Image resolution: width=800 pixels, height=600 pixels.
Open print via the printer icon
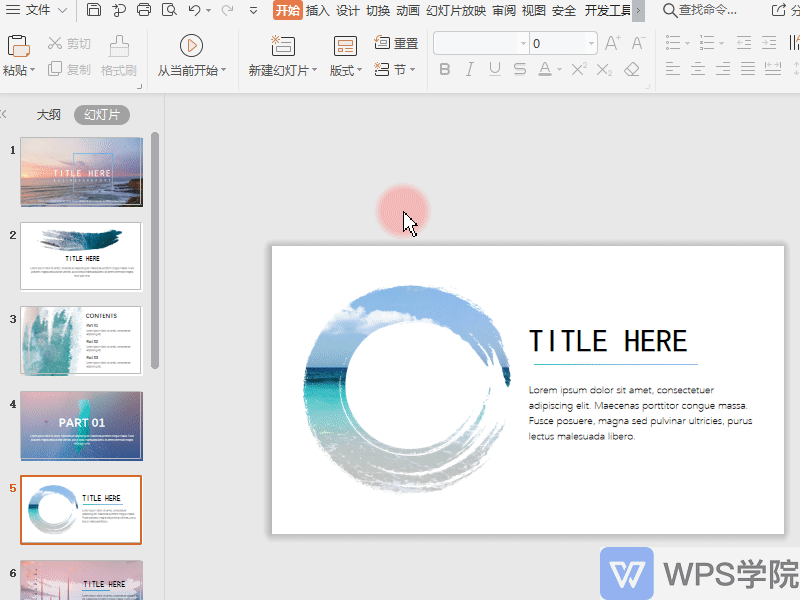(x=145, y=10)
